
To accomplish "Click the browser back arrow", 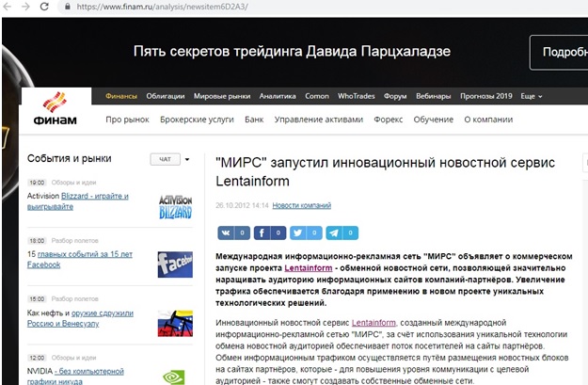I will point(8,7).
